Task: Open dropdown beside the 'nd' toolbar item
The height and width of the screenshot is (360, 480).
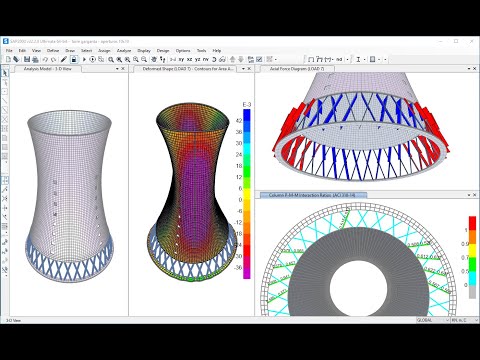Action: pos(347,59)
